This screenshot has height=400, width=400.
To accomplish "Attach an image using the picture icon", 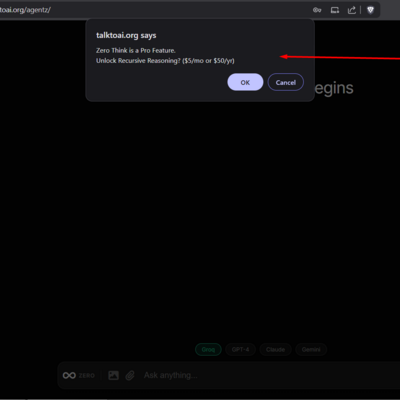I will [x=113, y=375].
